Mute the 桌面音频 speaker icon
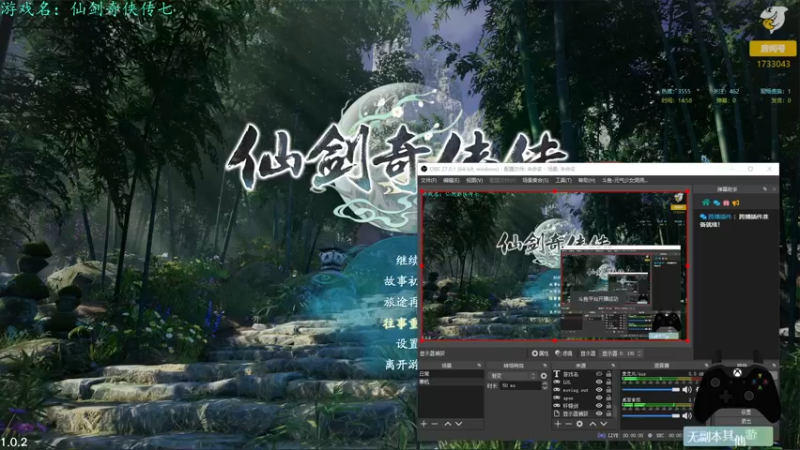800x450 pixels. 687,416
